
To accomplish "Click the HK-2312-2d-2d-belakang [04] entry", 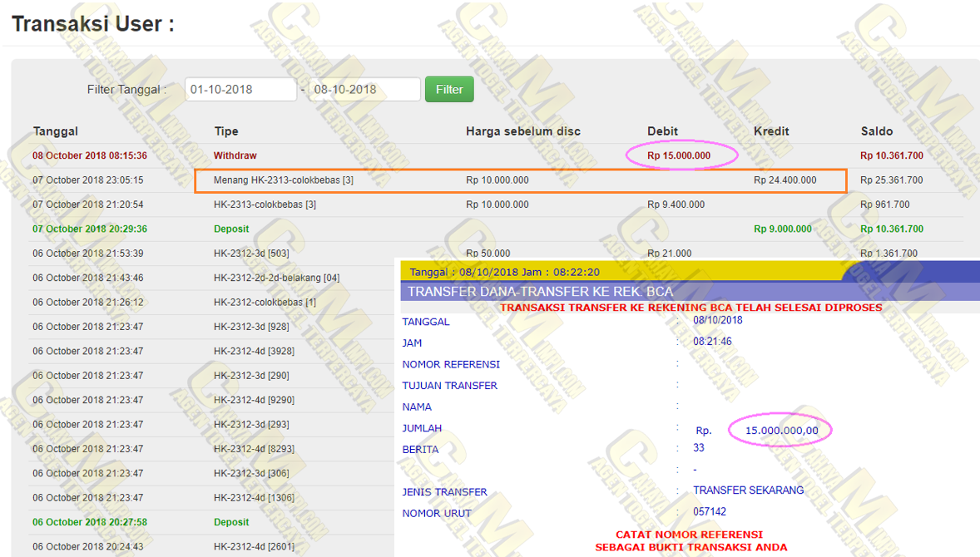I will click(x=276, y=278).
